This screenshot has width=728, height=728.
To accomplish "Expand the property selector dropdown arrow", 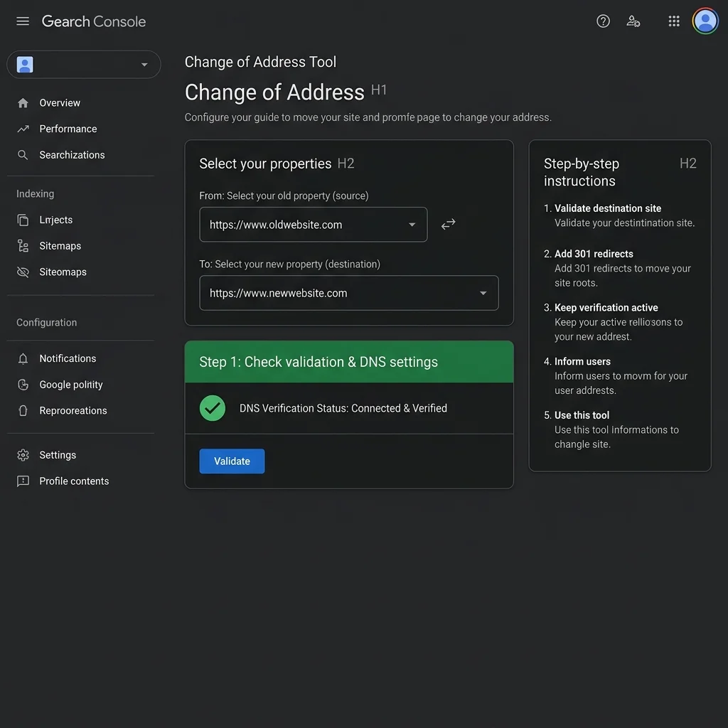I will click(144, 65).
